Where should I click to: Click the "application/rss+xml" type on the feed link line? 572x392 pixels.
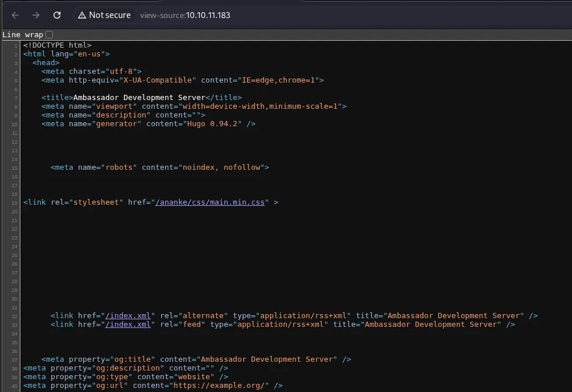coord(280,324)
